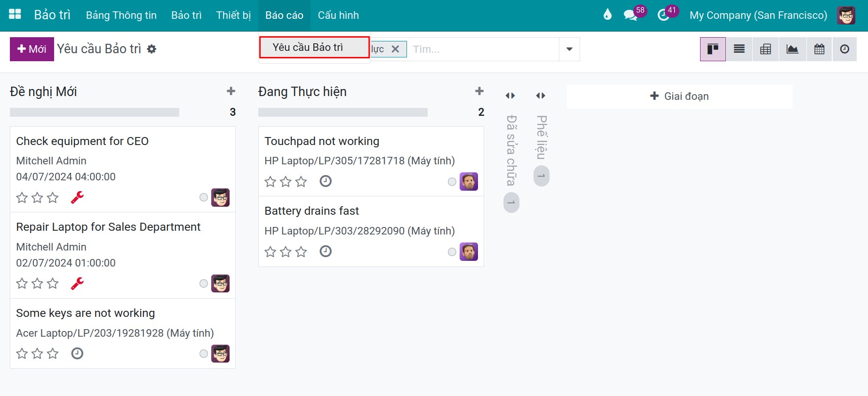Click the Đề nghị Mới progress bar
This screenshot has height=396, width=868.
pyautogui.click(x=95, y=112)
